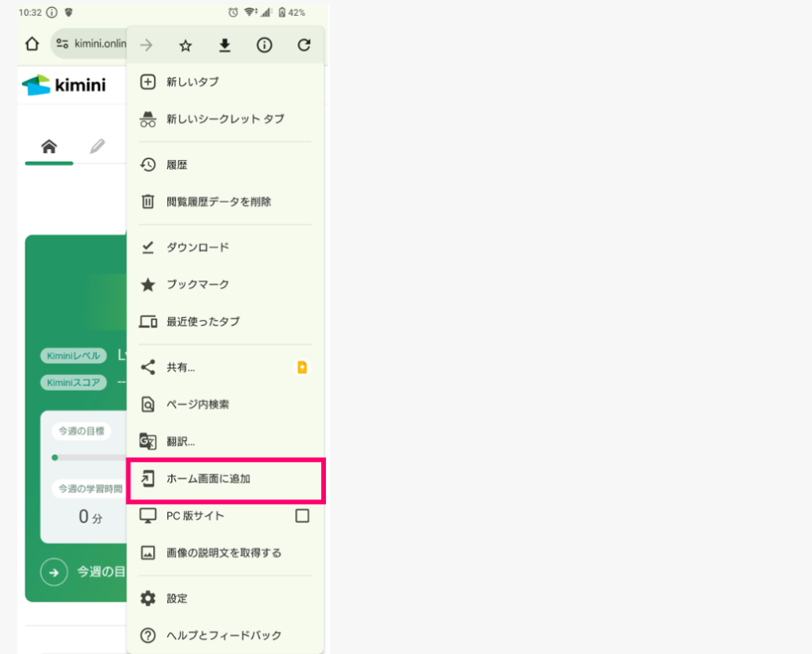Tap the download arrow icon in menu toolbar

click(x=225, y=45)
